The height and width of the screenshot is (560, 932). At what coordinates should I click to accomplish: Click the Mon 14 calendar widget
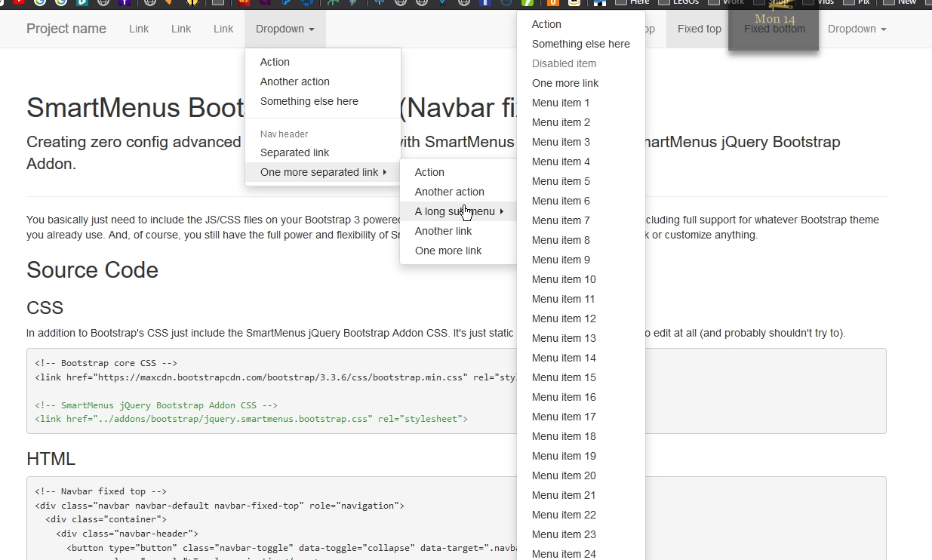coord(774,20)
